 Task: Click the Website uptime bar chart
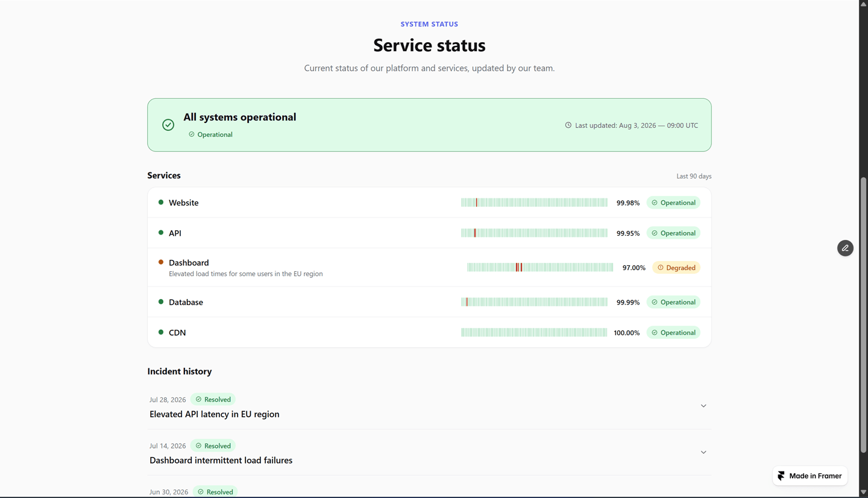point(534,203)
